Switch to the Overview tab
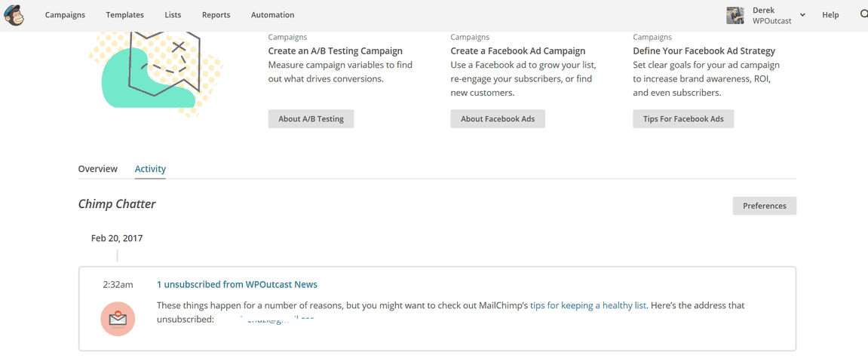 click(98, 169)
